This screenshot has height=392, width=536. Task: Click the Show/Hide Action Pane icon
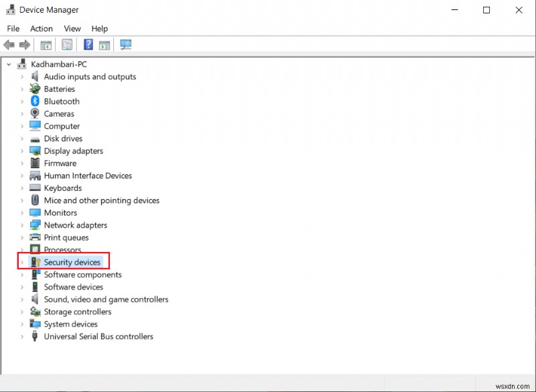[105, 45]
